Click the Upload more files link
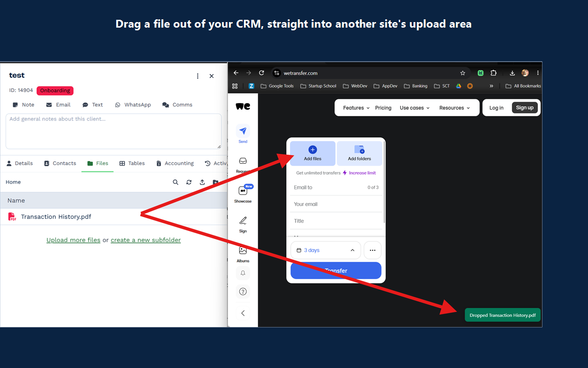The height and width of the screenshot is (368, 588). tap(73, 240)
